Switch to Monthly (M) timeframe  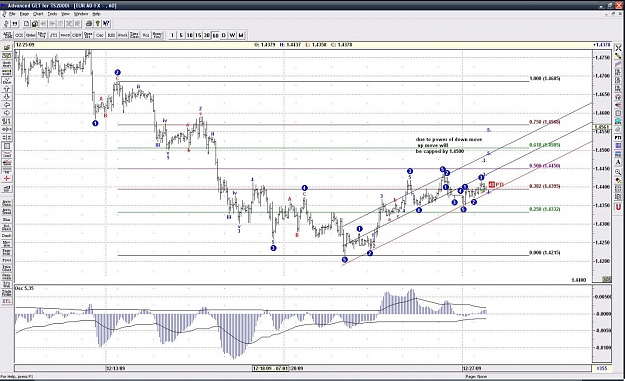pos(241,35)
